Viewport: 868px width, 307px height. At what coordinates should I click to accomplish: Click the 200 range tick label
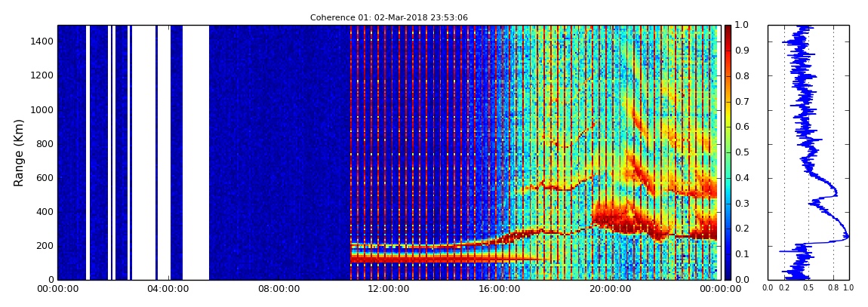coord(43,246)
